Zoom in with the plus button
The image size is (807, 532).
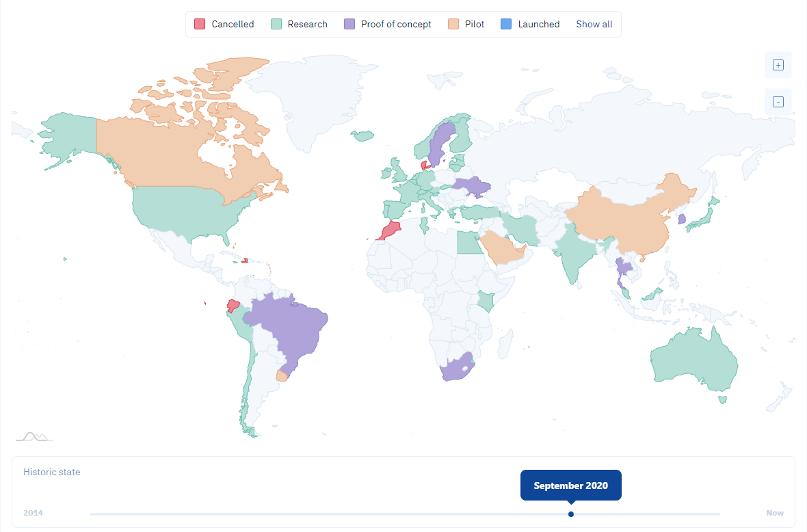(778, 66)
